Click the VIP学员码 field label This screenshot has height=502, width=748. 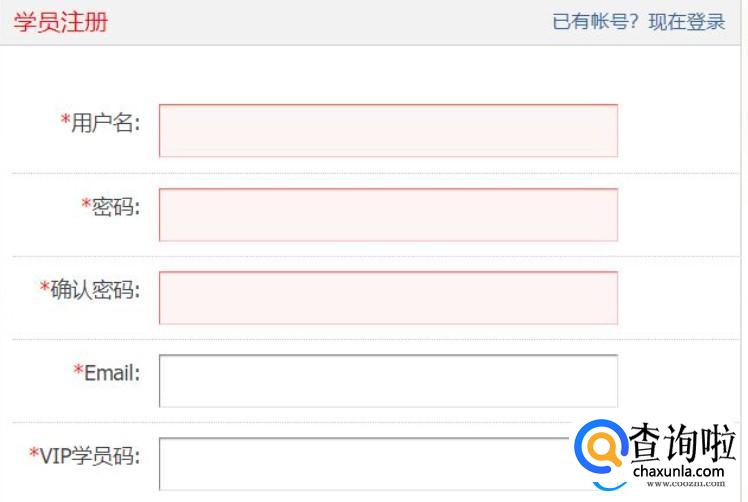[89, 456]
